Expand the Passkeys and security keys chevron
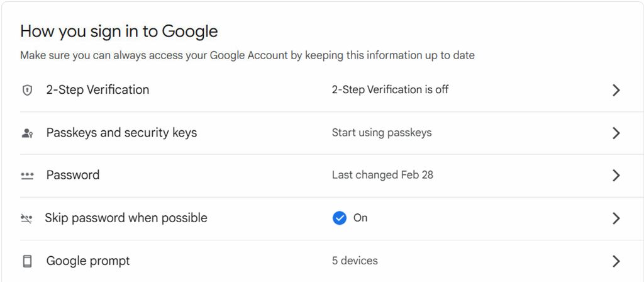Viewport: 644px width, 282px height. click(616, 133)
